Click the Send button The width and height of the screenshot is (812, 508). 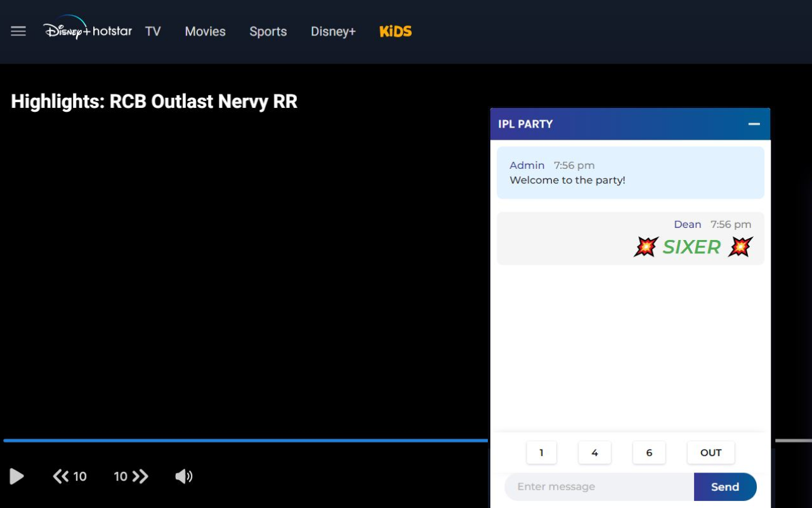(x=725, y=487)
